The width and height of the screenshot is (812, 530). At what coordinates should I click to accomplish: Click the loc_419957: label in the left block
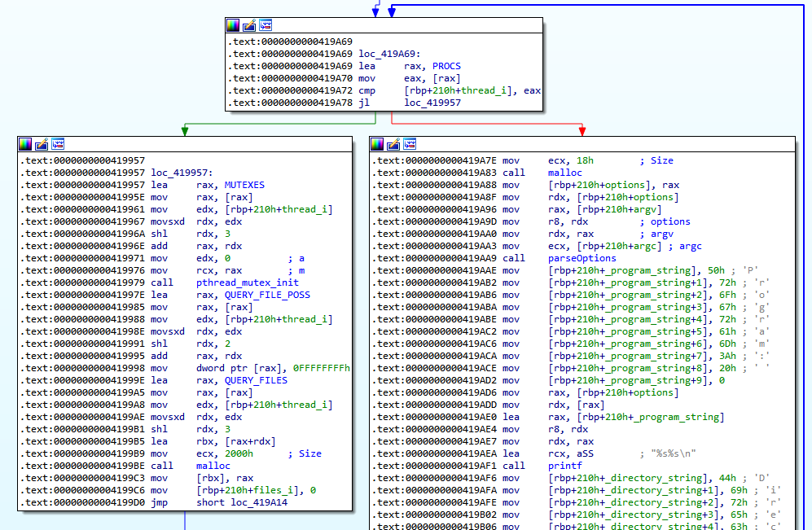pyautogui.click(x=182, y=173)
